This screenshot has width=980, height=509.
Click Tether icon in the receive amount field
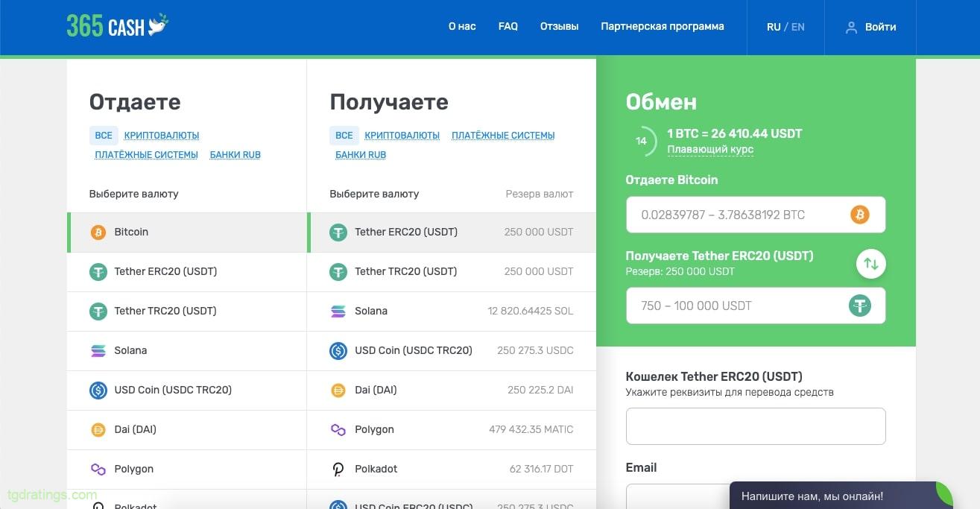click(860, 306)
